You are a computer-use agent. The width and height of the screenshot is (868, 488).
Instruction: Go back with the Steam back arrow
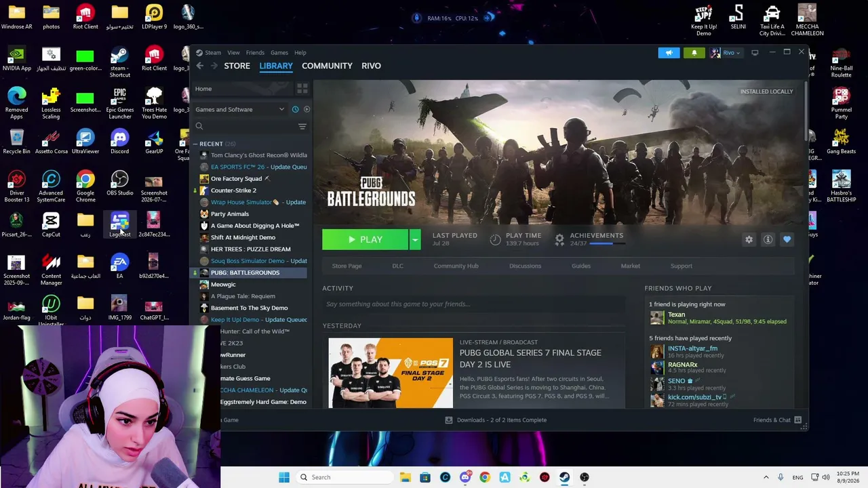200,66
